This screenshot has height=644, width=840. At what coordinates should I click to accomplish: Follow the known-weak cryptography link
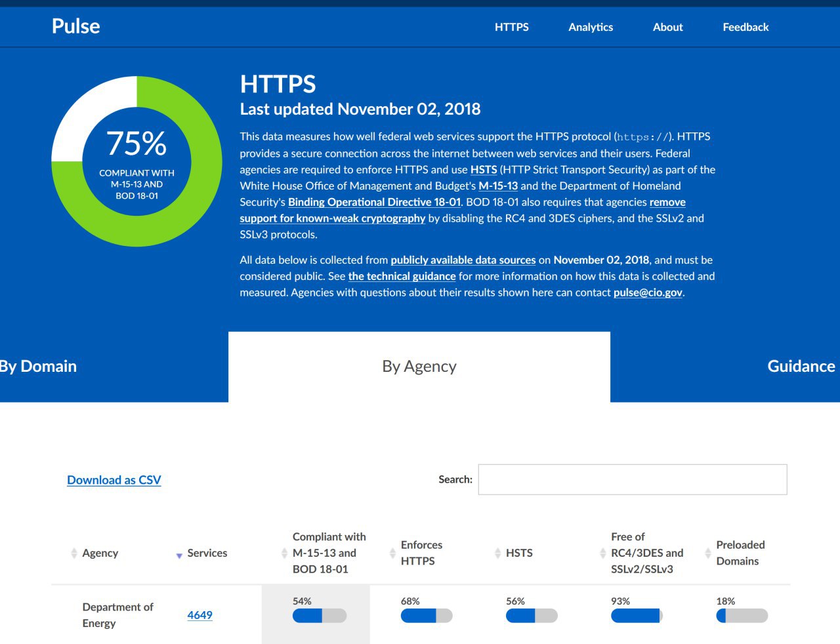pyautogui.click(x=333, y=218)
